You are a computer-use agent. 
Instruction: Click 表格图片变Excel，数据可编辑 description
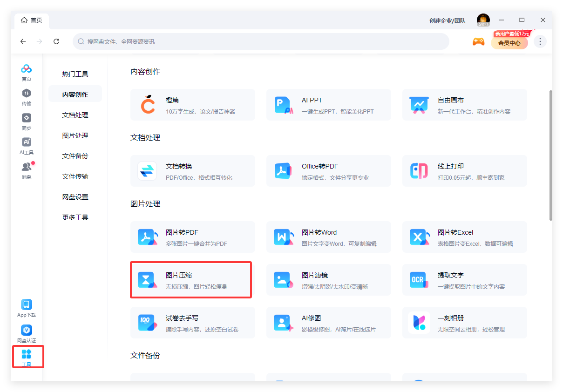pos(475,244)
